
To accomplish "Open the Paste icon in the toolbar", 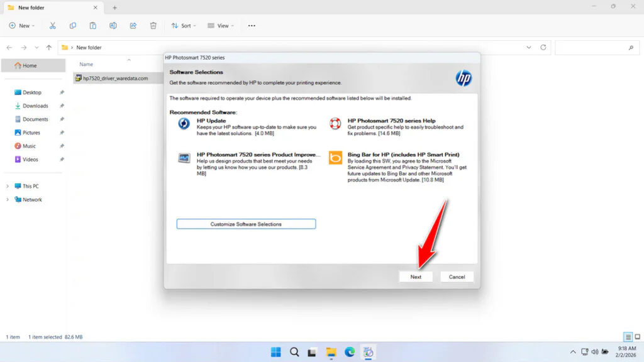I will pos(92,25).
